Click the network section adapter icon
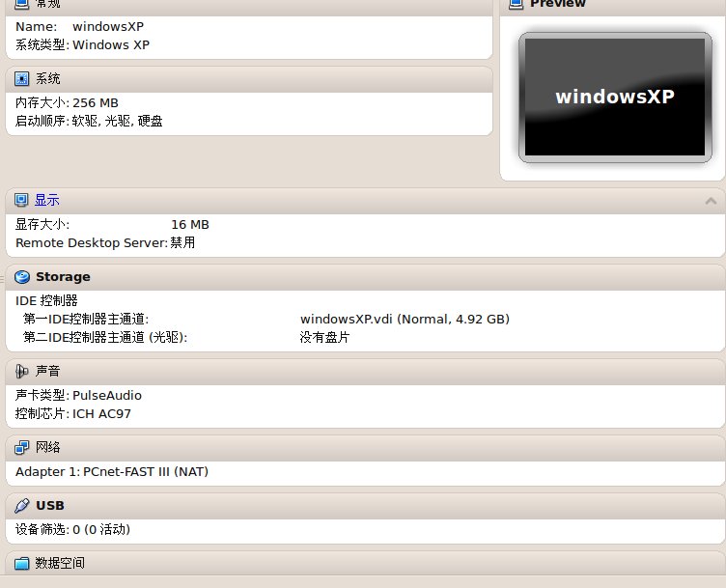The width and height of the screenshot is (726, 588). point(21,447)
